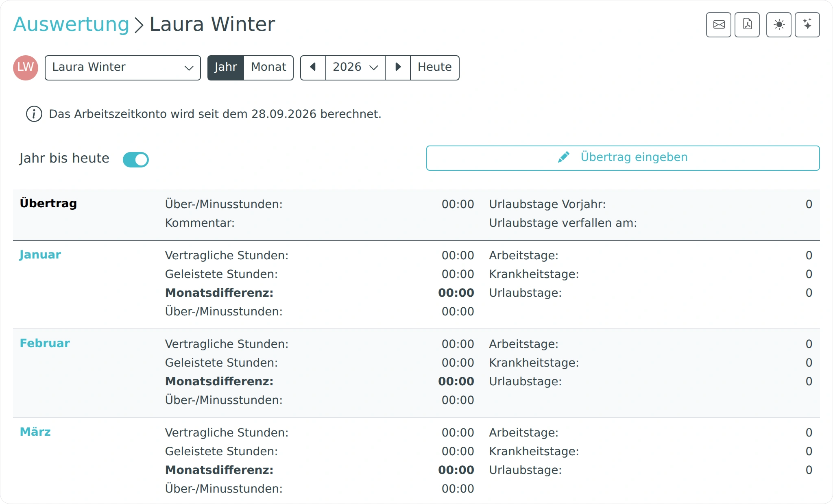Click Januar Monatsdifferenz label
Viewport: 833px width, 504px height.
click(x=219, y=293)
